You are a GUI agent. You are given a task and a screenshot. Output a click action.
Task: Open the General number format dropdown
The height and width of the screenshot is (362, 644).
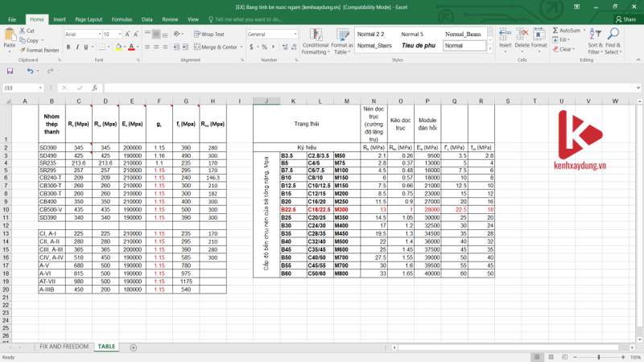pos(294,35)
